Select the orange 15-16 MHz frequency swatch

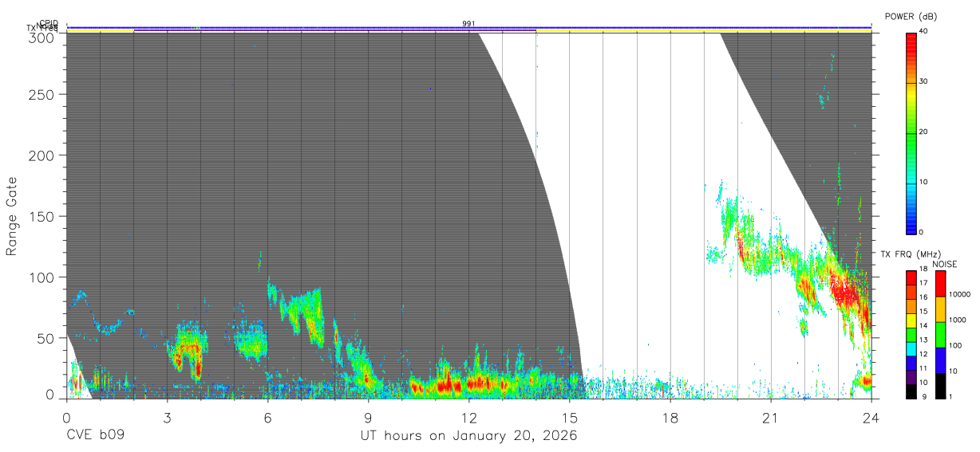[911, 306]
